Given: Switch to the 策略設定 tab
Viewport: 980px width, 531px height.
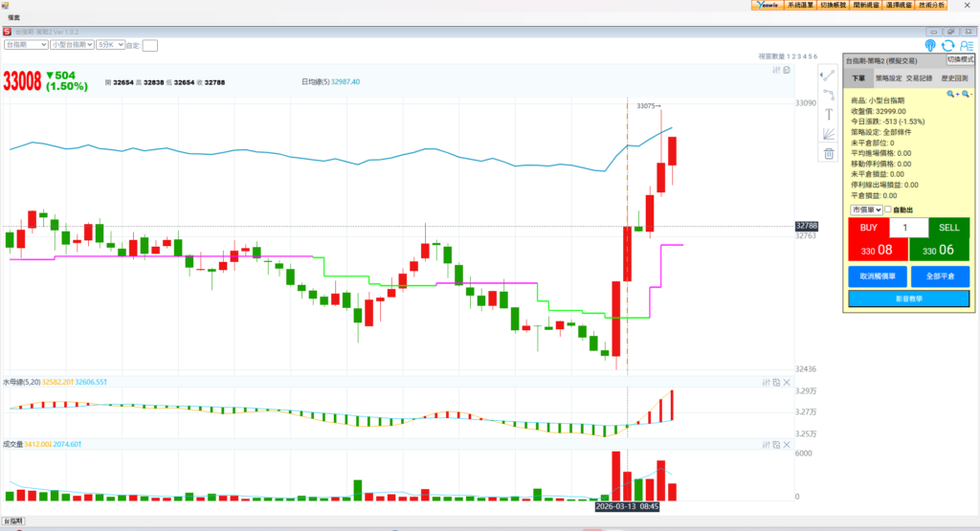Looking at the screenshot, I should (x=888, y=78).
